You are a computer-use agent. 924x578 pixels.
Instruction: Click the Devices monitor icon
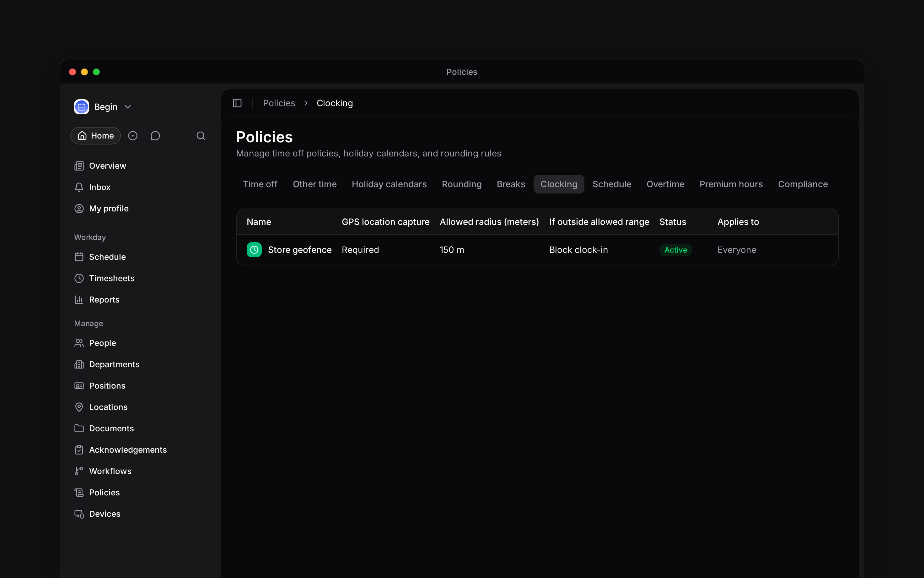(x=79, y=514)
